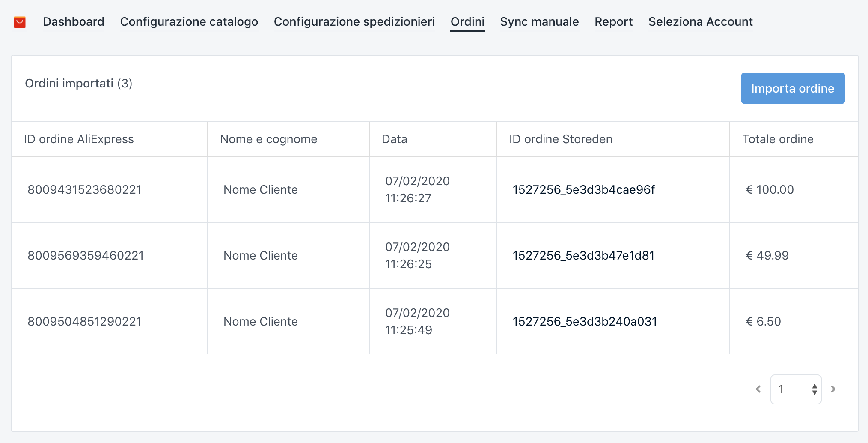Open the Sync manuale tab
Image resolution: width=868 pixels, height=443 pixels.
click(539, 22)
